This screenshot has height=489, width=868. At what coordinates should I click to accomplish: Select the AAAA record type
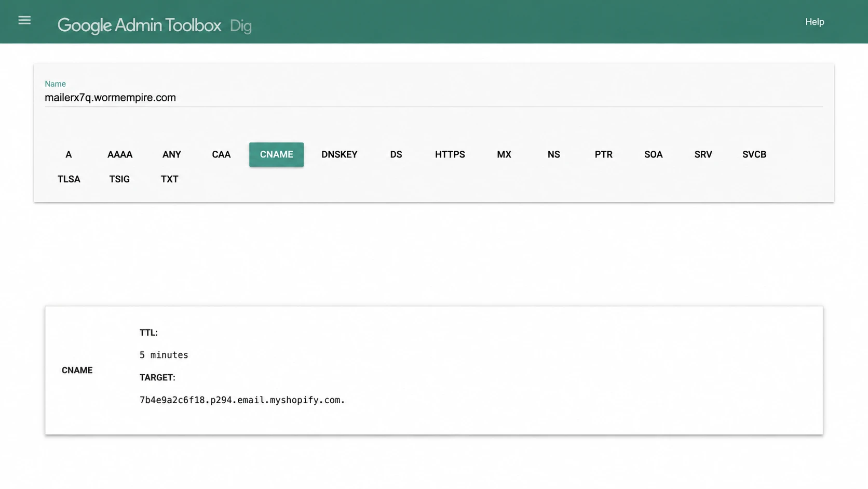120,154
